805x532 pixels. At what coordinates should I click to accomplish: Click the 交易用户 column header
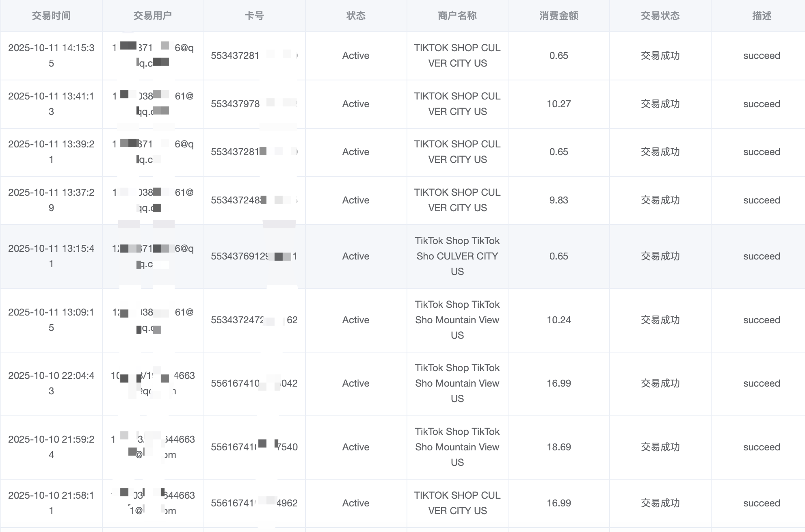[x=153, y=16]
